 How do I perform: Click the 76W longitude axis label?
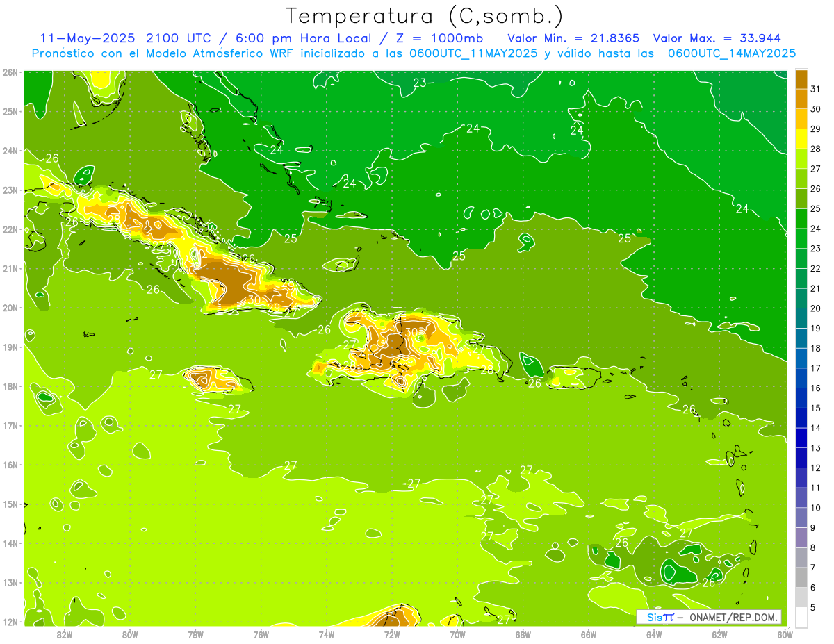261,634
